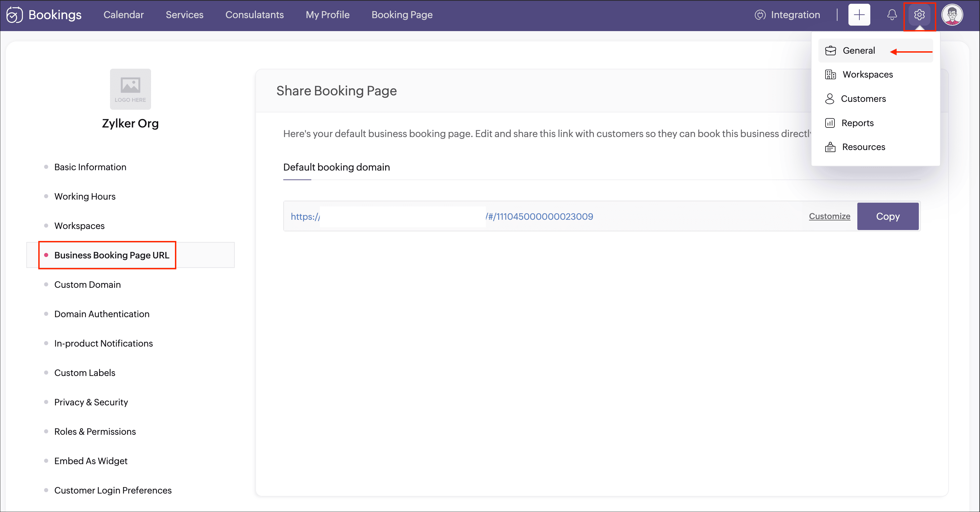Click the Bookings logo icon
This screenshot has height=512, width=980.
tap(14, 15)
